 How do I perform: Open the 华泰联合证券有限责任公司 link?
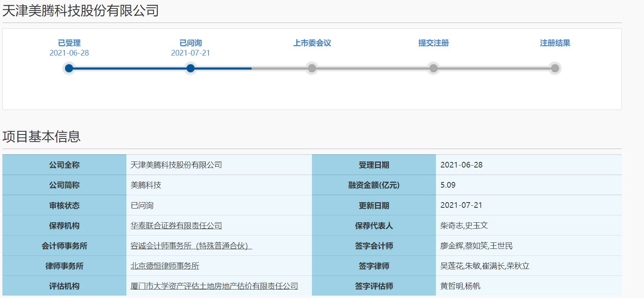point(176,226)
